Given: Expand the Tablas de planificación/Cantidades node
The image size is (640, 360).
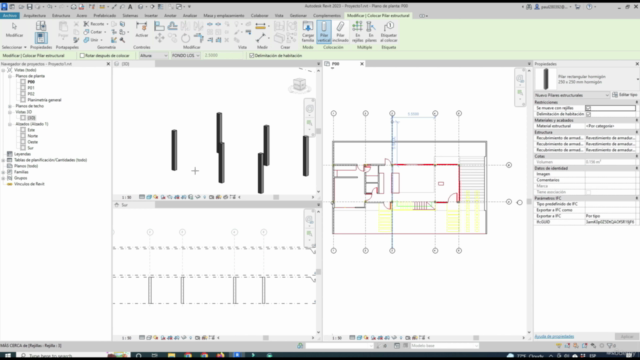Looking at the screenshot, I should pyautogui.click(x=3, y=160).
